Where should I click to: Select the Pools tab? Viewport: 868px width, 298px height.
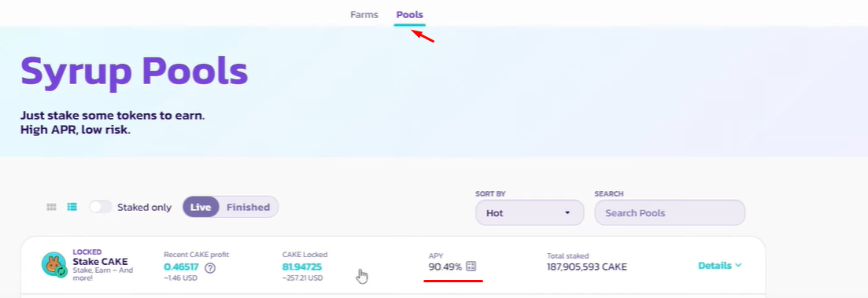pyautogui.click(x=410, y=15)
